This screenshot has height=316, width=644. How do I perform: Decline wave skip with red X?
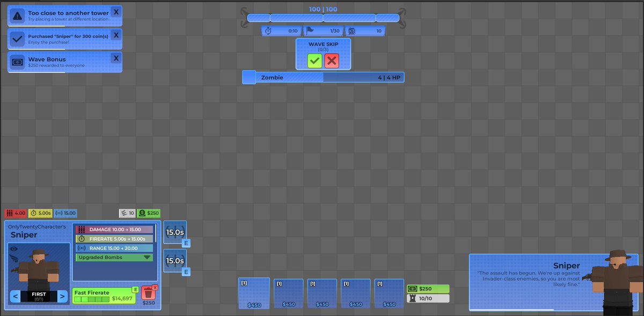[x=332, y=61]
